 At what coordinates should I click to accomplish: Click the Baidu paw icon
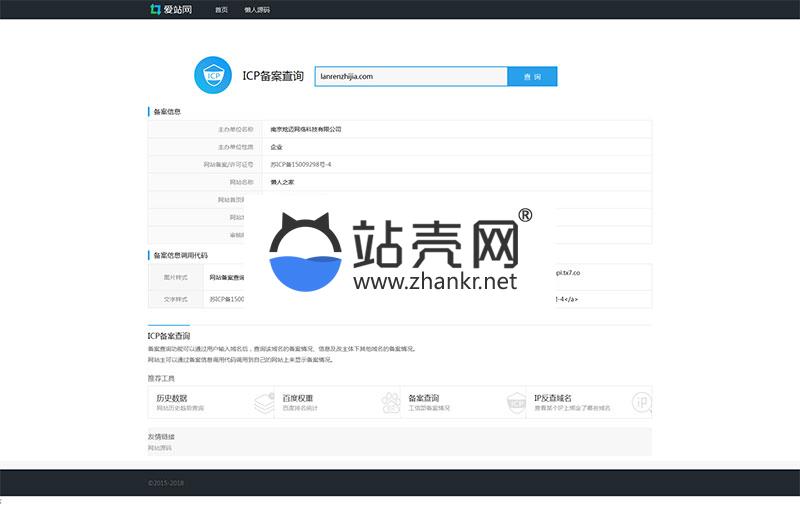tap(390, 403)
